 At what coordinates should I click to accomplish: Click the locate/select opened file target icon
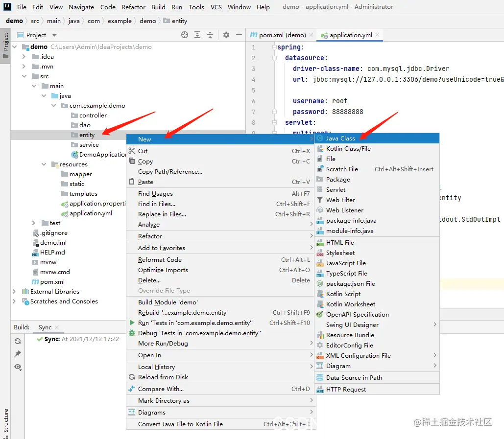click(x=185, y=35)
